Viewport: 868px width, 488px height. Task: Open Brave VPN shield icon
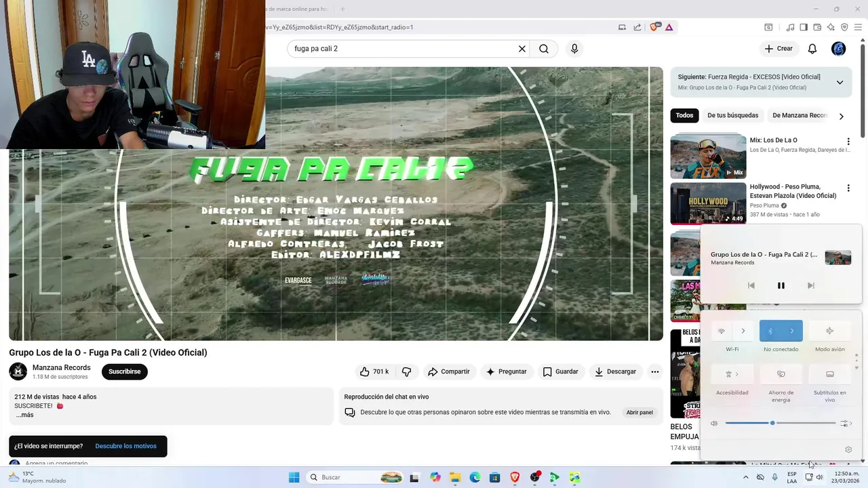[x=844, y=27]
